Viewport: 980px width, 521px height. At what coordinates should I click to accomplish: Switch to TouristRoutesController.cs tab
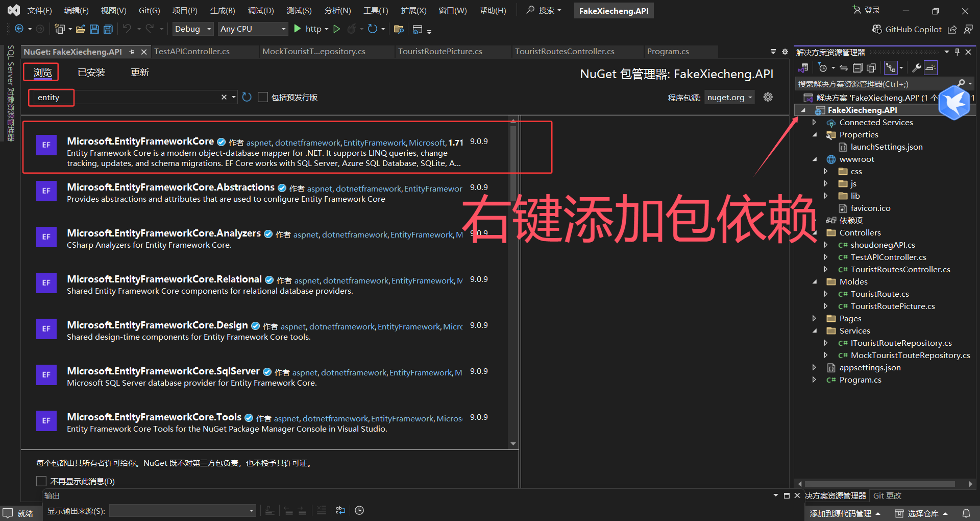(x=565, y=52)
